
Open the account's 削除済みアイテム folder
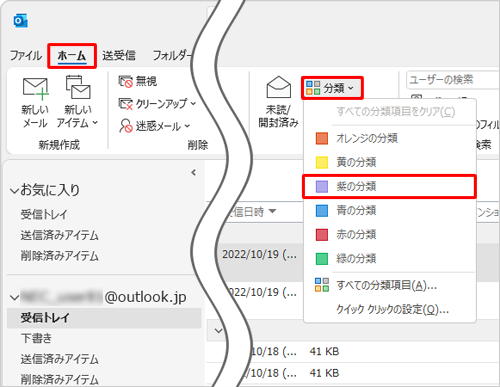coord(60,379)
